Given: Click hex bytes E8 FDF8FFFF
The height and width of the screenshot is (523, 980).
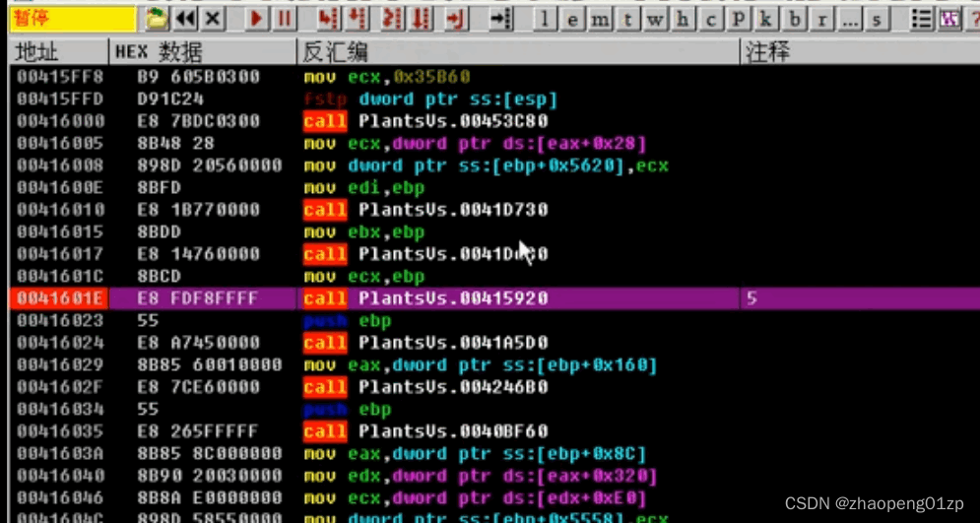Looking at the screenshot, I should pos(198,298).
